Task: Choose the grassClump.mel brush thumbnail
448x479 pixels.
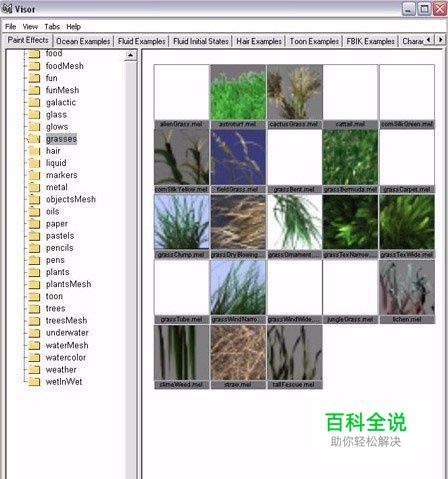Action: click(182, 222)
